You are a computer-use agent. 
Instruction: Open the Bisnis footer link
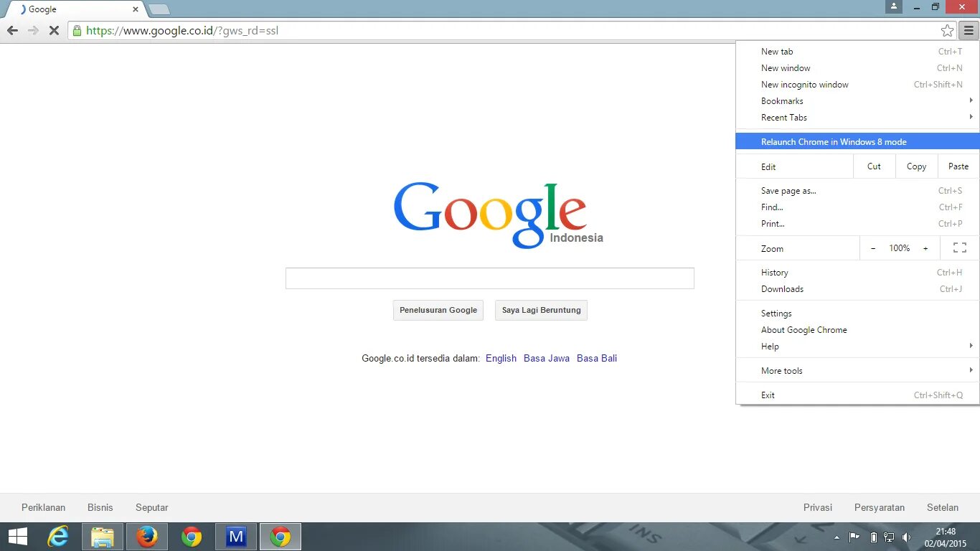(x=100, y=507)
